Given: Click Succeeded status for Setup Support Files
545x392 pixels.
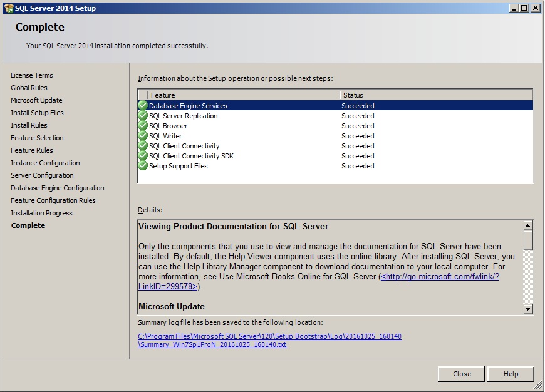Looking at the screenshot, I should (358, 166).
